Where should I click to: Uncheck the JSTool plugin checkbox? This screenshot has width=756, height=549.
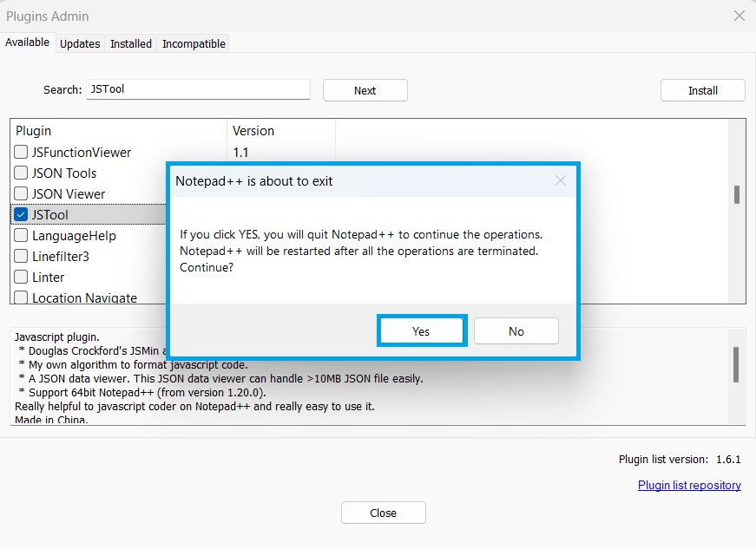pyautogui.click(x=20, y=214)
